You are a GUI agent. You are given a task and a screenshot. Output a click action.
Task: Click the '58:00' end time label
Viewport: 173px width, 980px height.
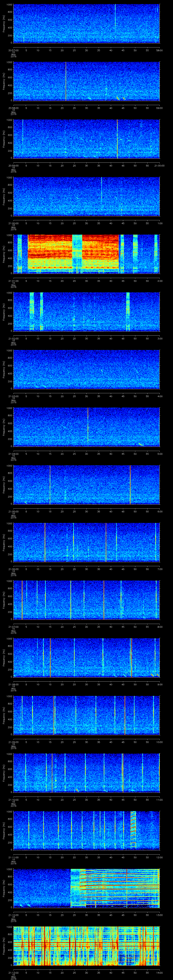160,50
